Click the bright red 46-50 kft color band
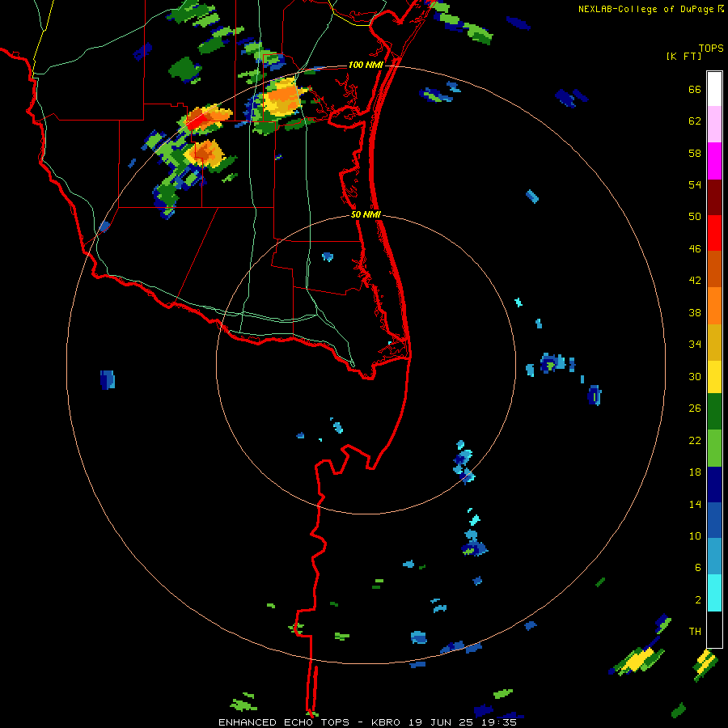The height and width of the screenshot is (728, 728). click(x=714, y=233)
